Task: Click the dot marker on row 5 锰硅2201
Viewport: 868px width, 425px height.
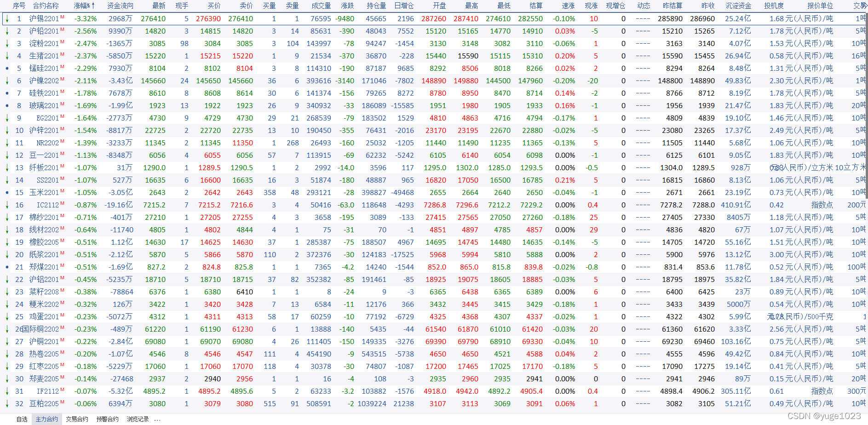Action: point(7,68)
